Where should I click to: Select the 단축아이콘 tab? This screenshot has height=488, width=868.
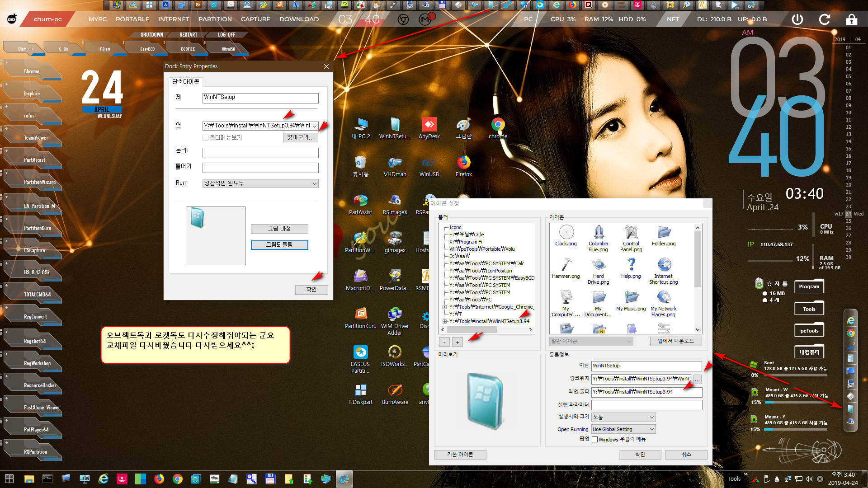point(186,81)
